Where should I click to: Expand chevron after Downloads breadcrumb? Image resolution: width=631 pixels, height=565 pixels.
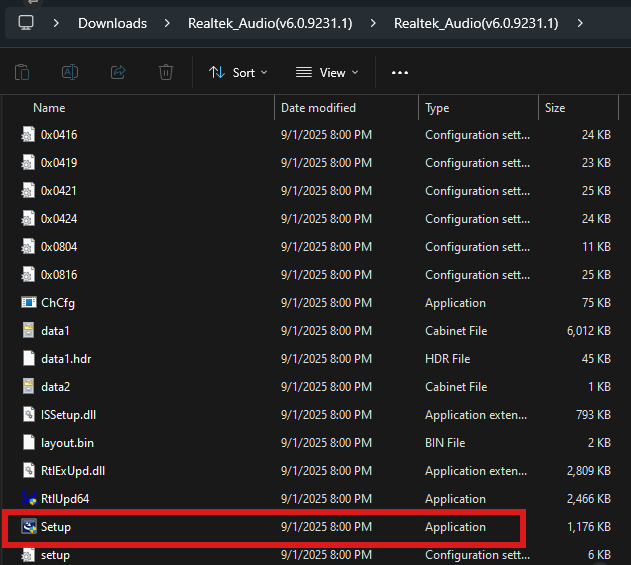coord(167,23)
